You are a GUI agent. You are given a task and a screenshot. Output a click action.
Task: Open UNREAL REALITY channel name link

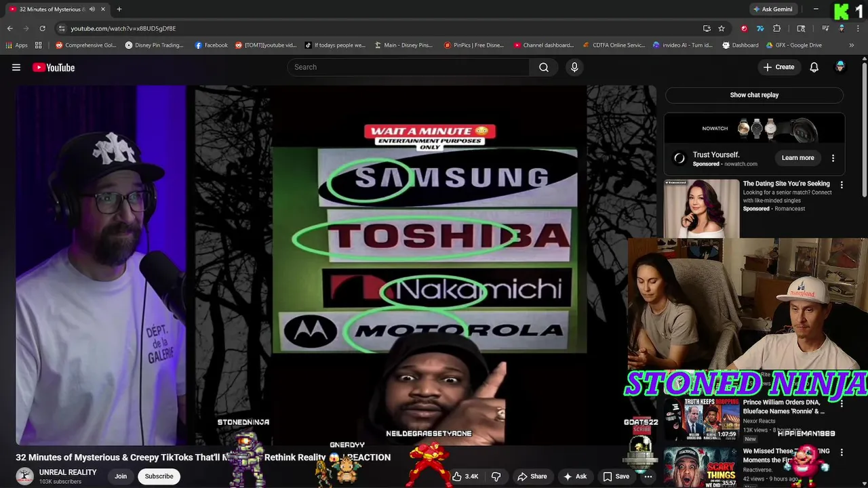click(68, 472)
